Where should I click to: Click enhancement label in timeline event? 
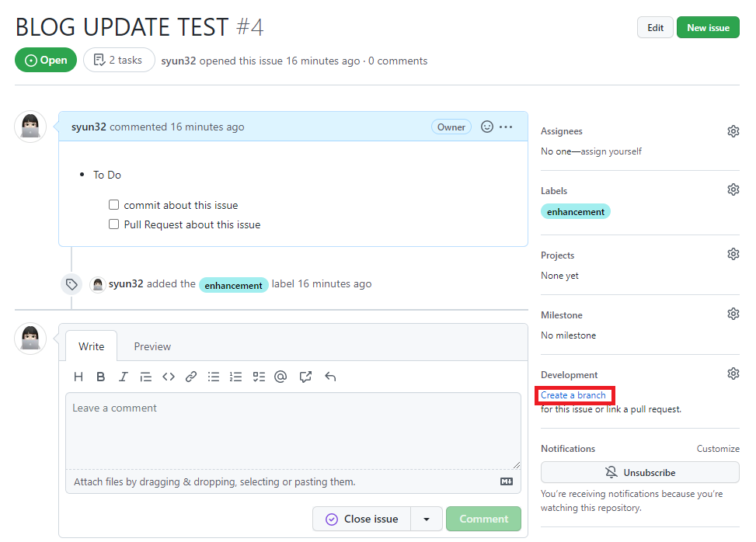tap(233, 285)
